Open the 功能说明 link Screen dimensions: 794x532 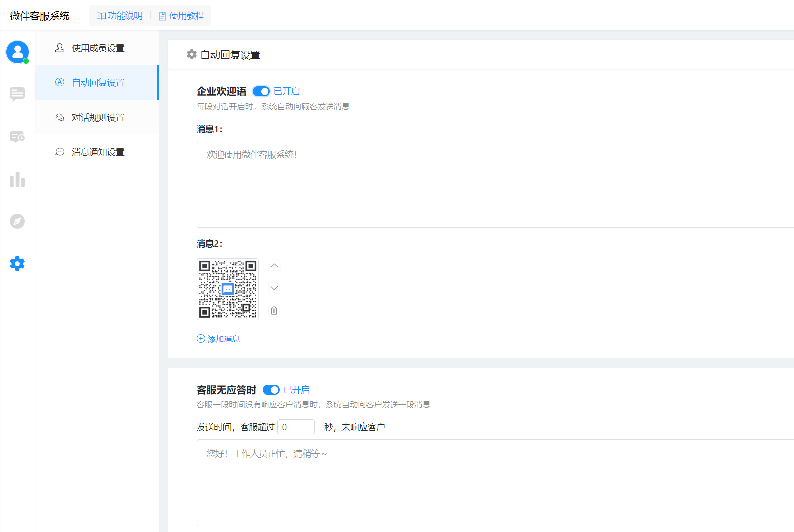[x=120, y=16]
